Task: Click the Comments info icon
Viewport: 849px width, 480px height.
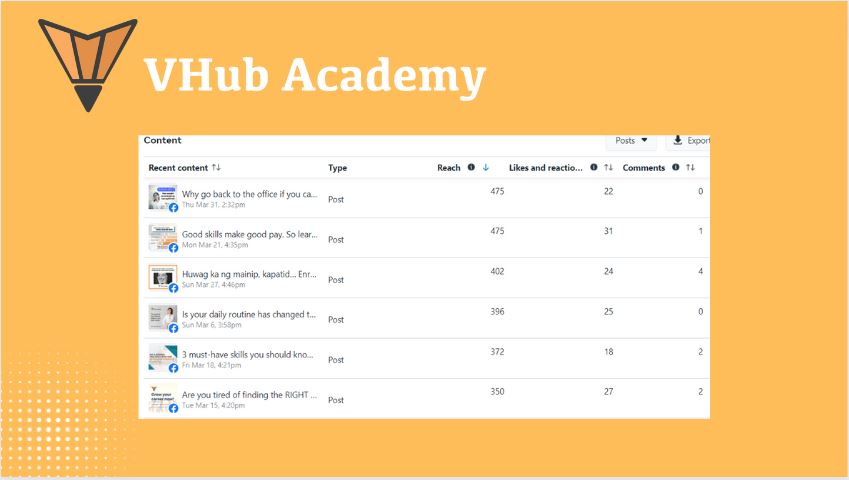Action: 676,167
